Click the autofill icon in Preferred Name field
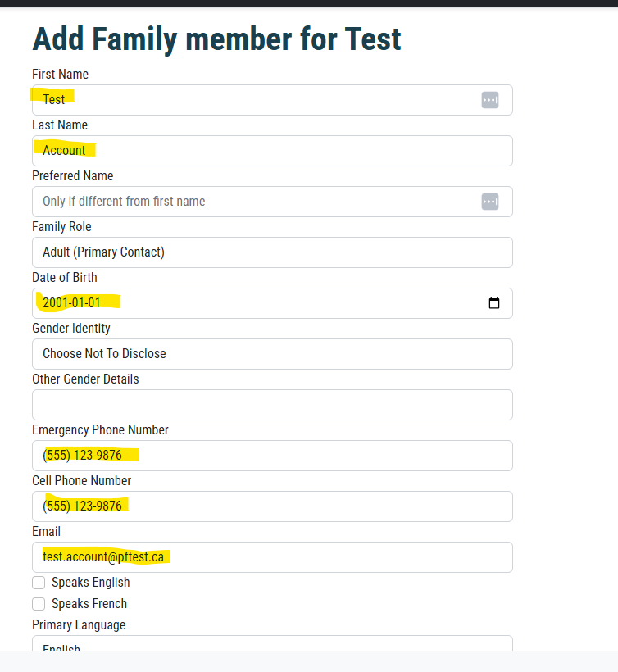This screenshot has width=618, height=672. pos(490,202)
